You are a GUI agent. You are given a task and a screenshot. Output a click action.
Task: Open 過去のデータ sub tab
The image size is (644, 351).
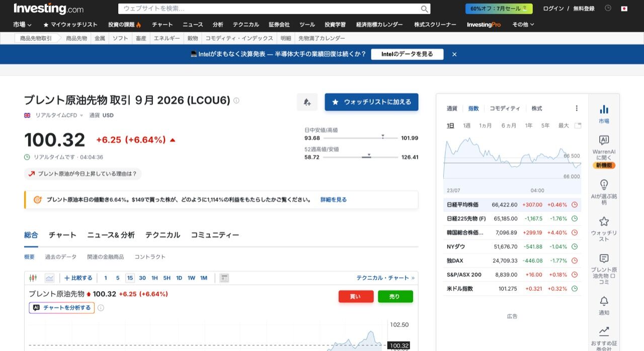pyautogui.click(x=61, y=256)
